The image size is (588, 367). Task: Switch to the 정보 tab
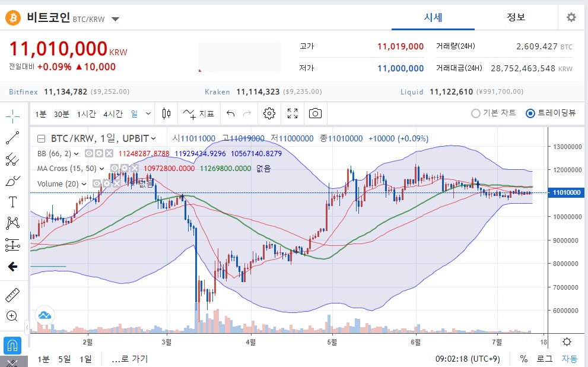click(x=516, y=17)
